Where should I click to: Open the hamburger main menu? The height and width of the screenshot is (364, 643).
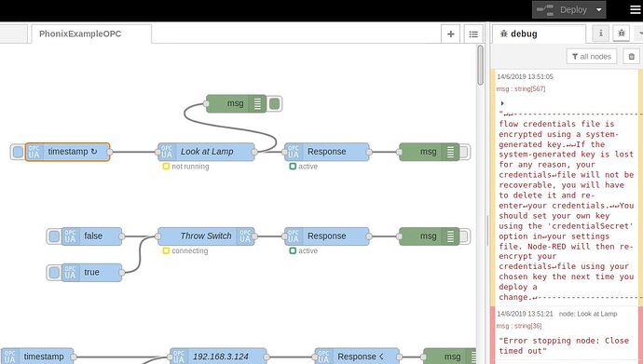pos(636,9)
